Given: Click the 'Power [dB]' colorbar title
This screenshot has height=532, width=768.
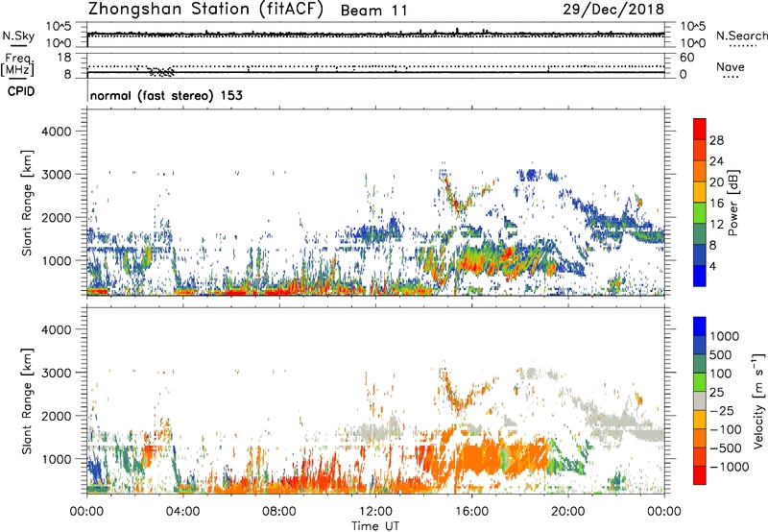Looking at the screenshot, I should point(732,203).
